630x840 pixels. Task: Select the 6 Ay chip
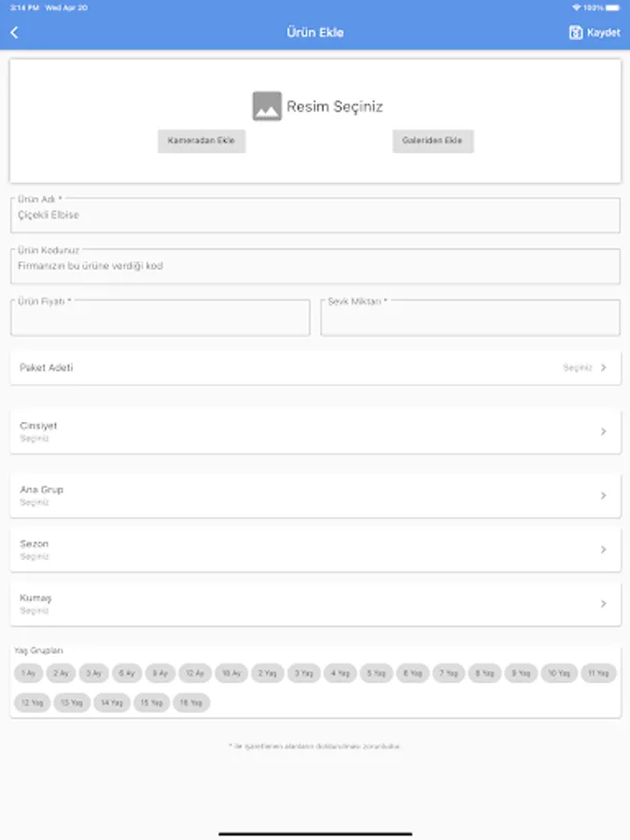point(127,673)
